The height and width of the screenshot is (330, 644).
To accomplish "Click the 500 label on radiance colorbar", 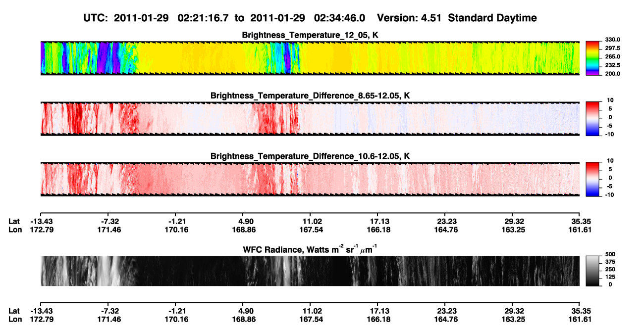I will [610, 255].
